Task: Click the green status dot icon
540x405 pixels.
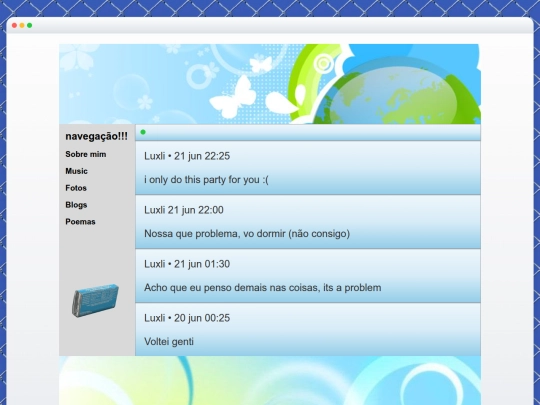Action: [143, 132]
